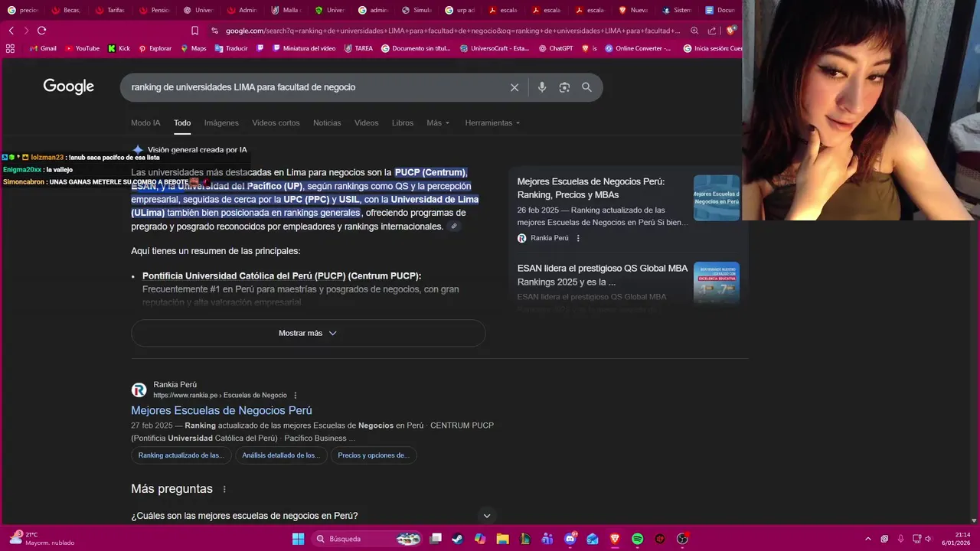Switch to the Libros tab
The image size is (980, 551).
pos(403,122)
